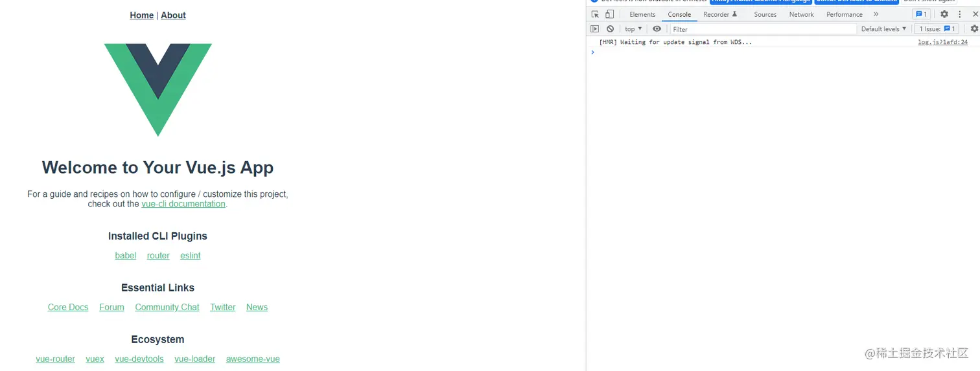Show the console sidebar icon
The image size is (980, 371).
595,29
